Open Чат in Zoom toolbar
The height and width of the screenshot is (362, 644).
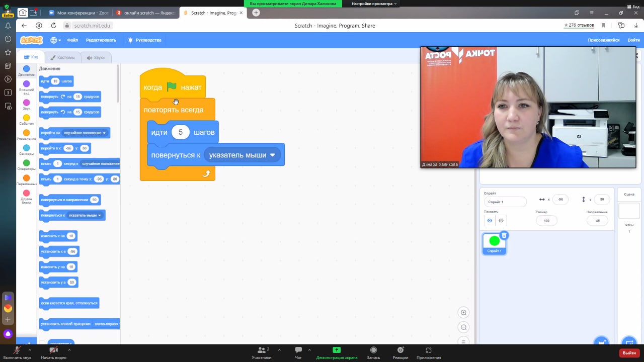(298, 352)
